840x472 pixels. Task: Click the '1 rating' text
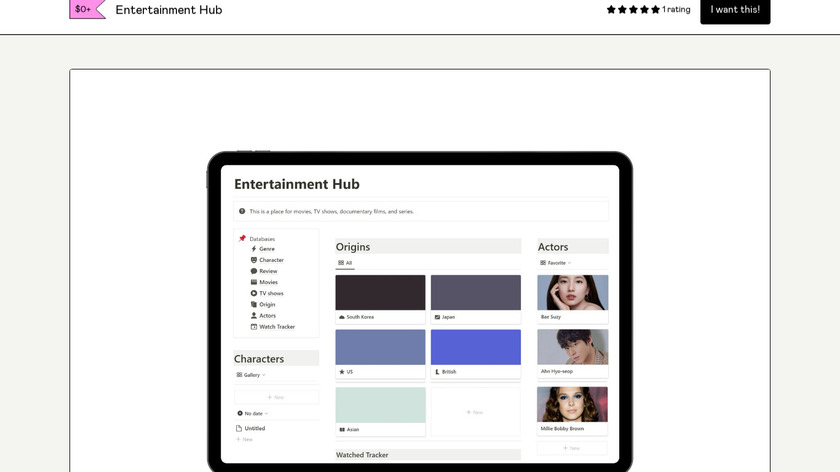(676, 10)
